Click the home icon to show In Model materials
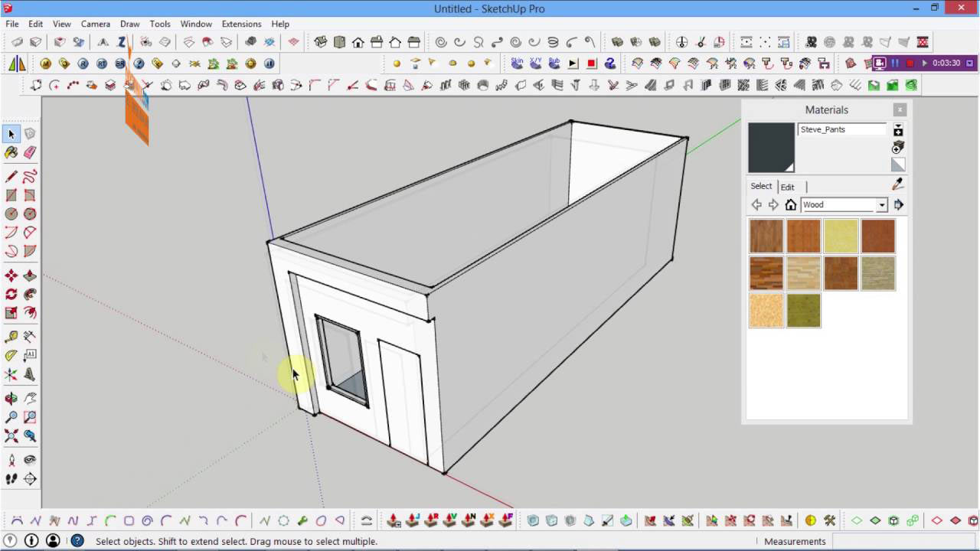Viewport: 980px width, 551px height. pyautogui.click(x=791, y=204)
